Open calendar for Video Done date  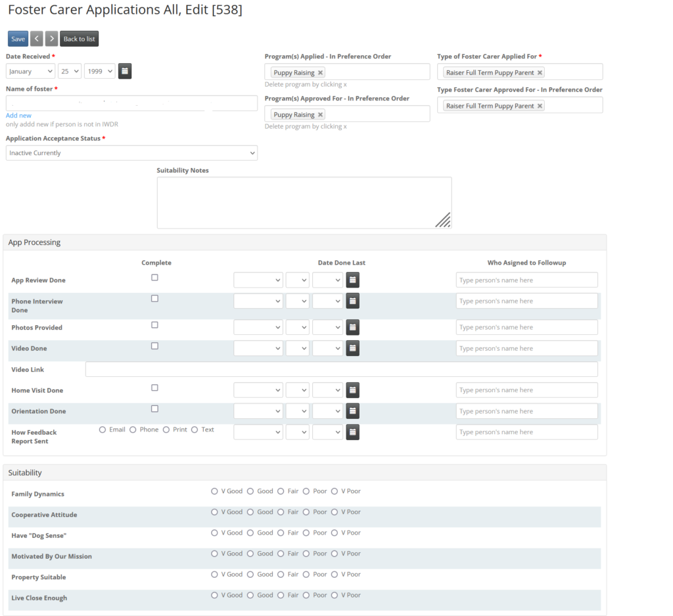click(x=352, y=348)
